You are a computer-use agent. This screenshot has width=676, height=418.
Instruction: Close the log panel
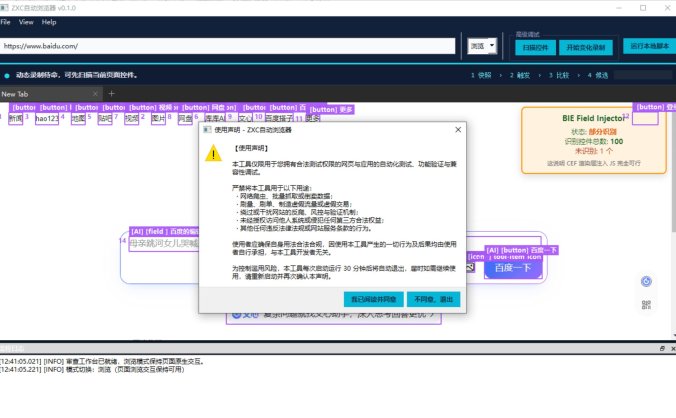point(673,348)
